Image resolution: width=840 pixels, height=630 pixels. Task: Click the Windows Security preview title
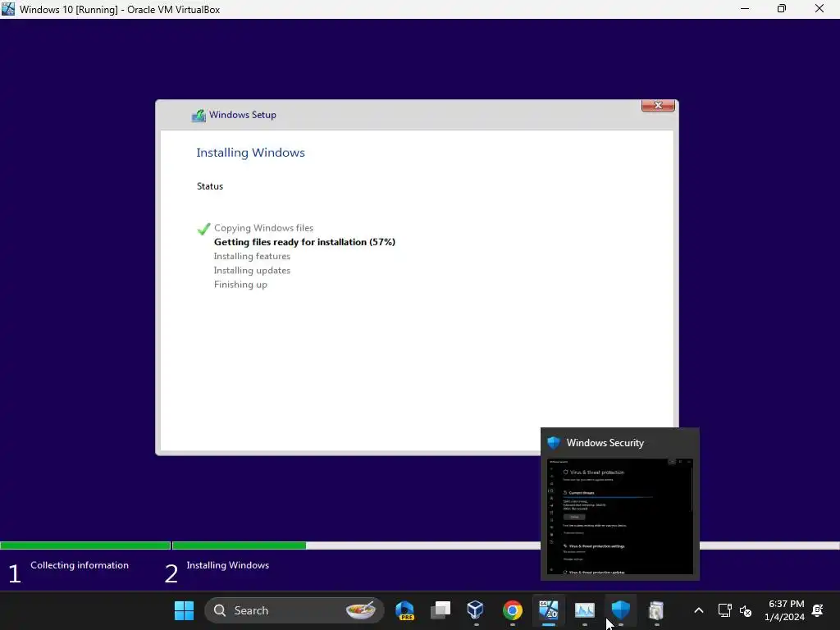(605, 443)
